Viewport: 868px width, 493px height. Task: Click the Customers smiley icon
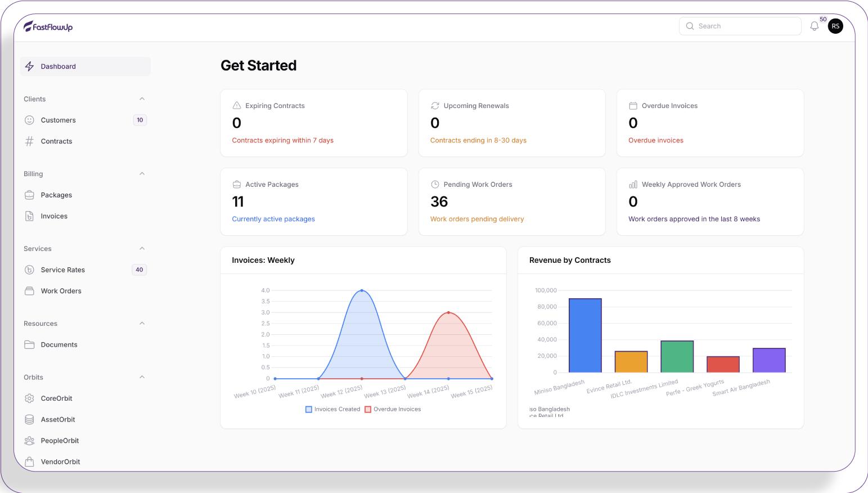pyautogui.click(x=30, y=120)
